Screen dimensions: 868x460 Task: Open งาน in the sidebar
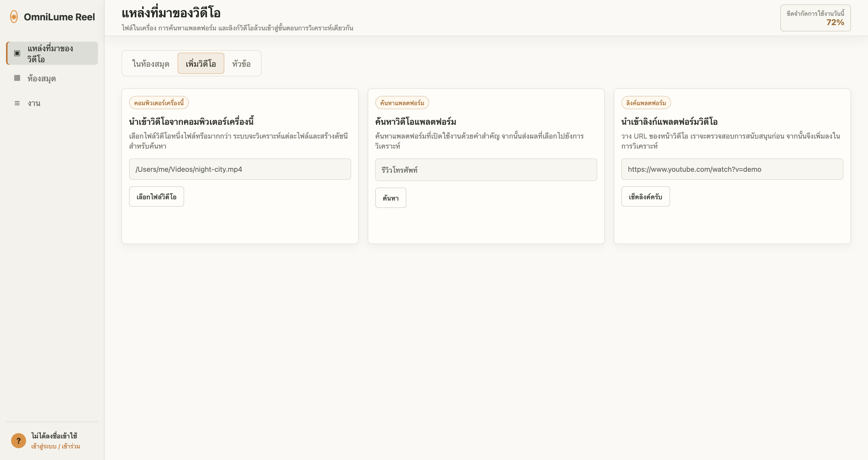52,103
